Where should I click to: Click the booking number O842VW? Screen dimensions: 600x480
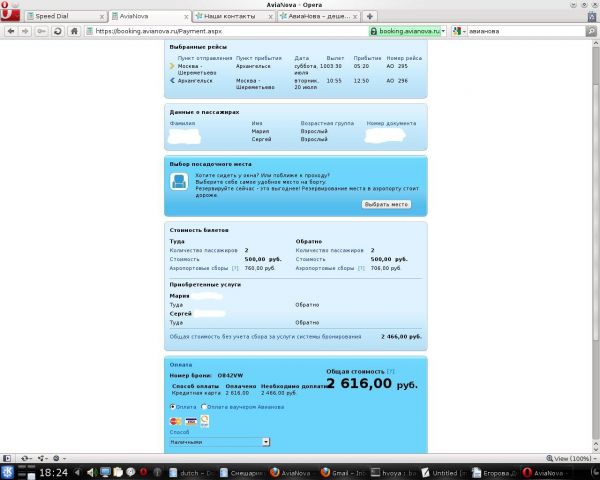tap(230, 376)
